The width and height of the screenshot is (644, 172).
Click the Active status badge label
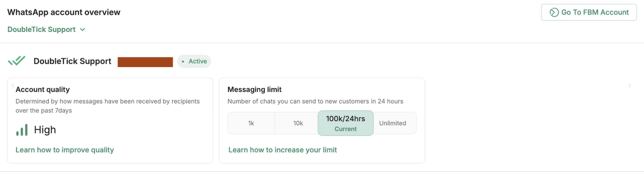197,61
